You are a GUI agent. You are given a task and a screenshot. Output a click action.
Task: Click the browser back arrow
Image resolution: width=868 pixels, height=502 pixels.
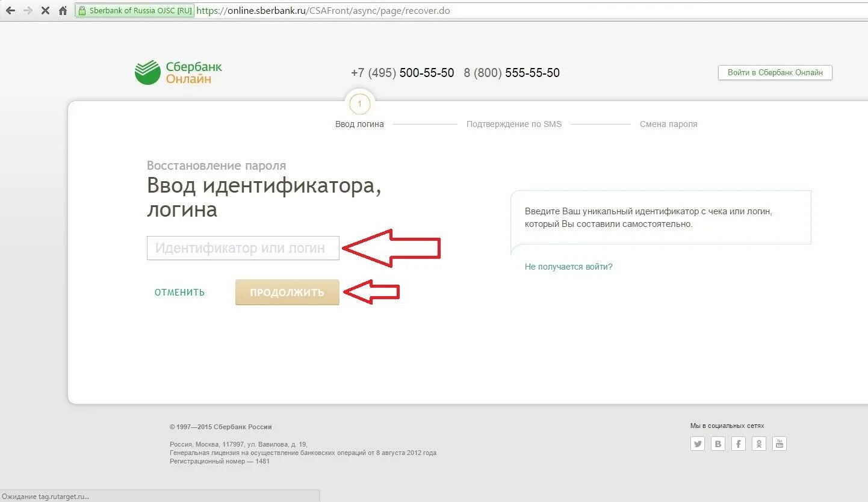pyautogui.click(x=10, y=11)
